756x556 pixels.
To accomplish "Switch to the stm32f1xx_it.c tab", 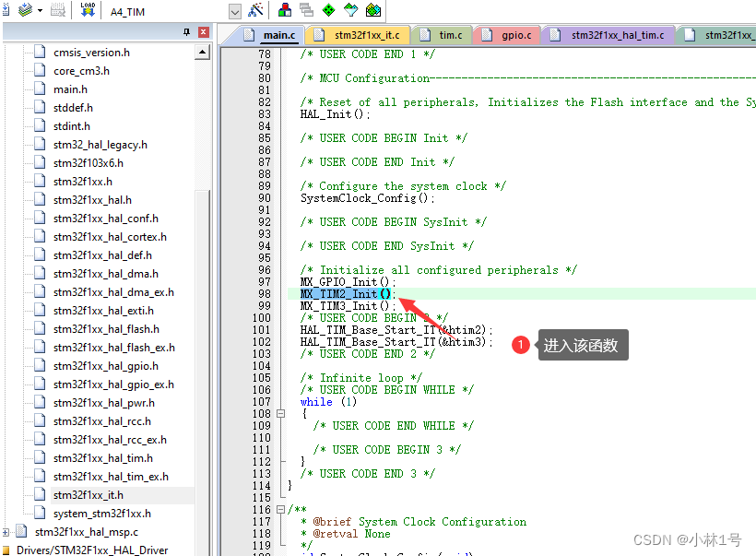I will [360, 35].
